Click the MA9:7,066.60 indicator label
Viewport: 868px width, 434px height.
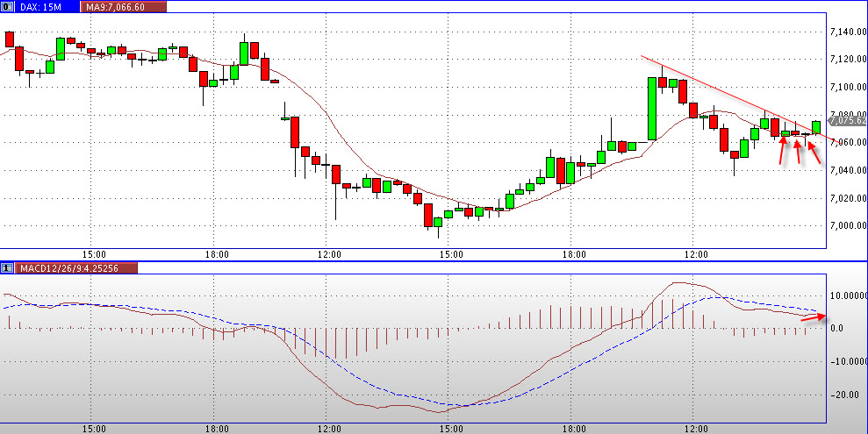(123, 7)
